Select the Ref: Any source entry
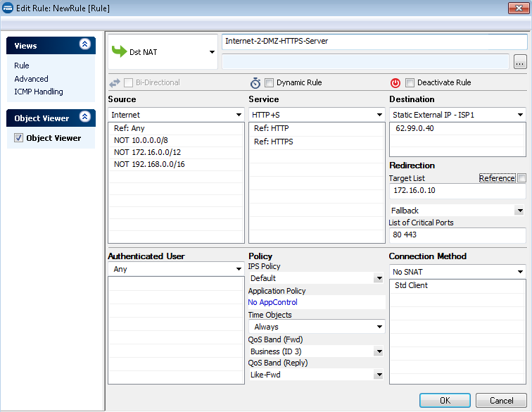 [x=176, y=128]
